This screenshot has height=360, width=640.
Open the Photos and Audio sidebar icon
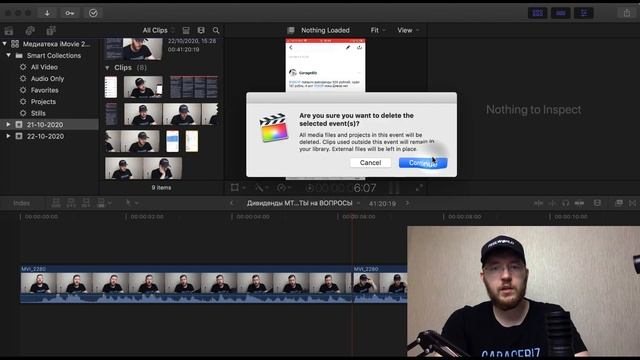point(30,31)
